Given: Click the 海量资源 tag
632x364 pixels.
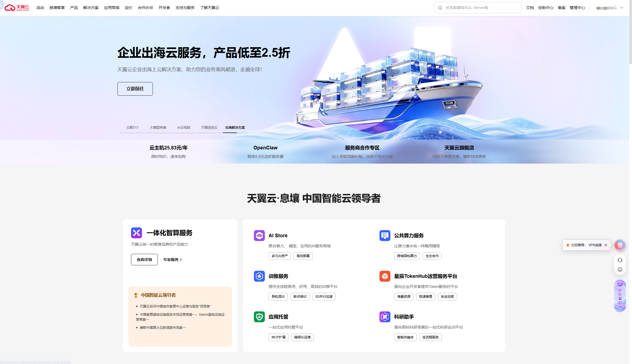Looking at the screenshot, I should pyautogui.click(x=404, y=297).
